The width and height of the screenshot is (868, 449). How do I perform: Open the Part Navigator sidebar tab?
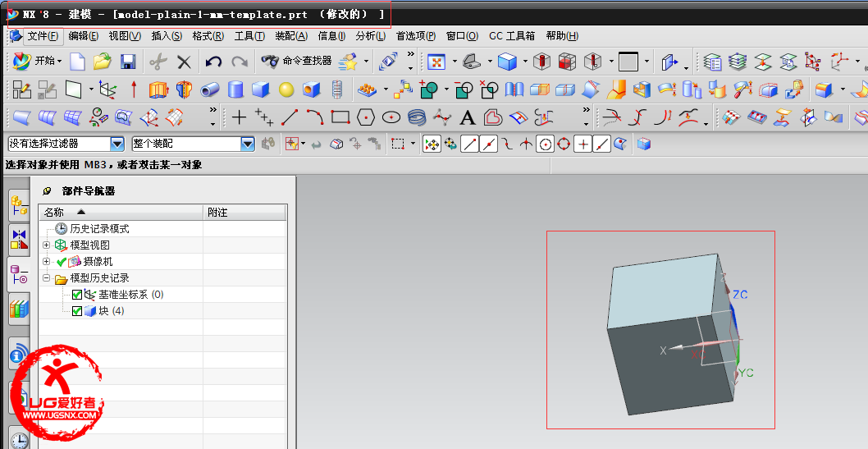pos(19,275)
